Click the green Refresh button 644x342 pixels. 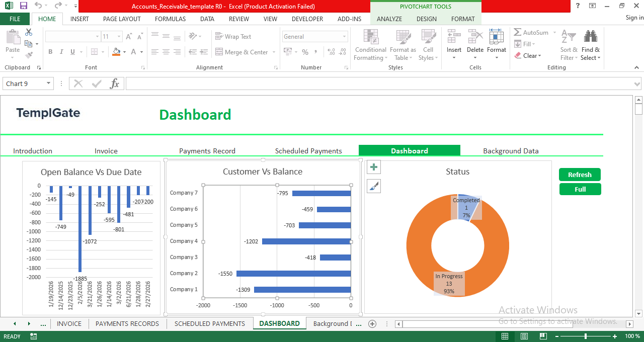580,175
